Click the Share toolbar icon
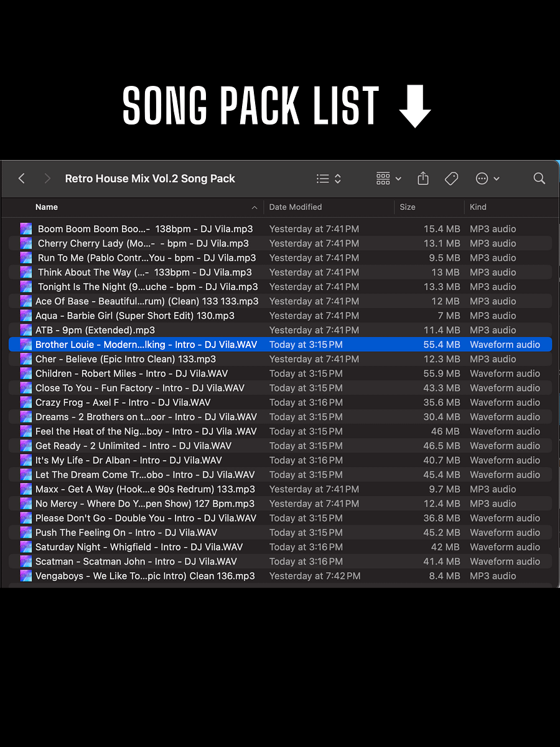 tap(423, 179)
